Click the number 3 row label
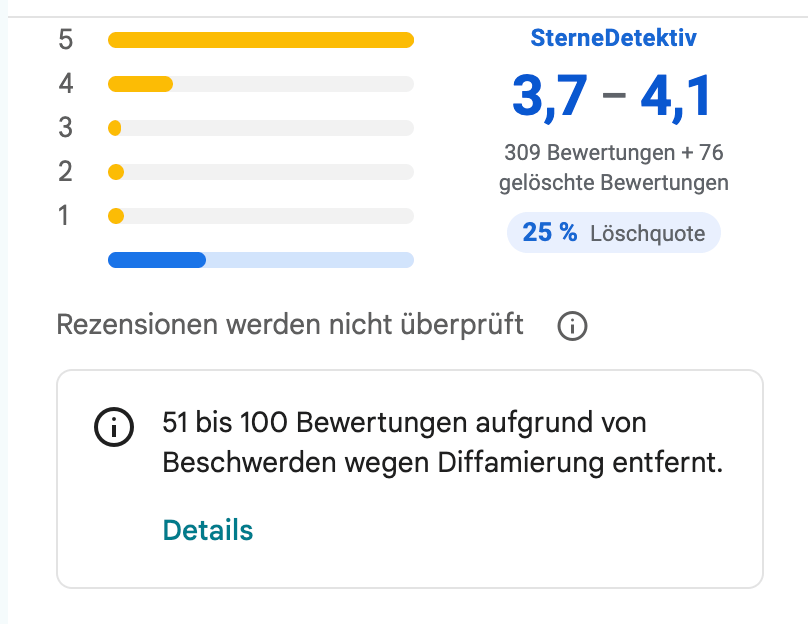The height and width of the screenshot is (624, 808). pyautogui.click(x=65, y=127)
